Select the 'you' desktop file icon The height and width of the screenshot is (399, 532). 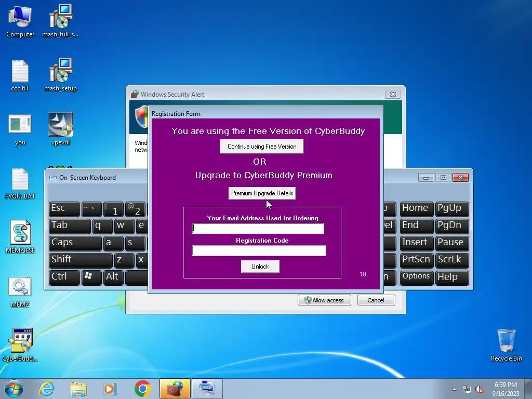(x=20, y=129)
